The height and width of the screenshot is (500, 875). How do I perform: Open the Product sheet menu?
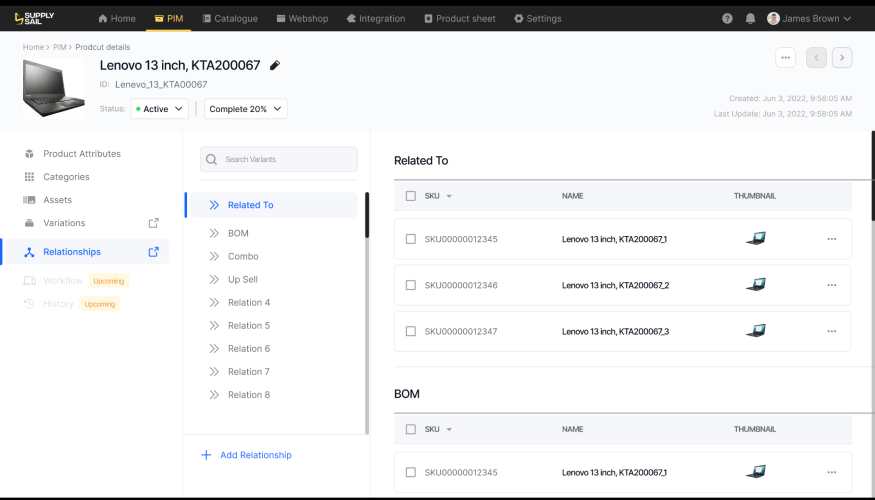460,18
